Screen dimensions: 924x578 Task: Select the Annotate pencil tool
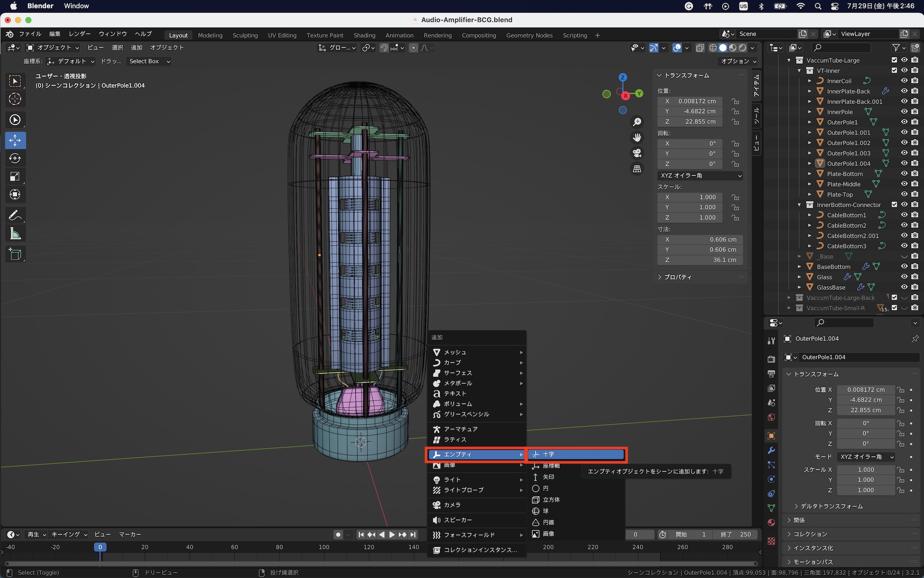point(15,215)
